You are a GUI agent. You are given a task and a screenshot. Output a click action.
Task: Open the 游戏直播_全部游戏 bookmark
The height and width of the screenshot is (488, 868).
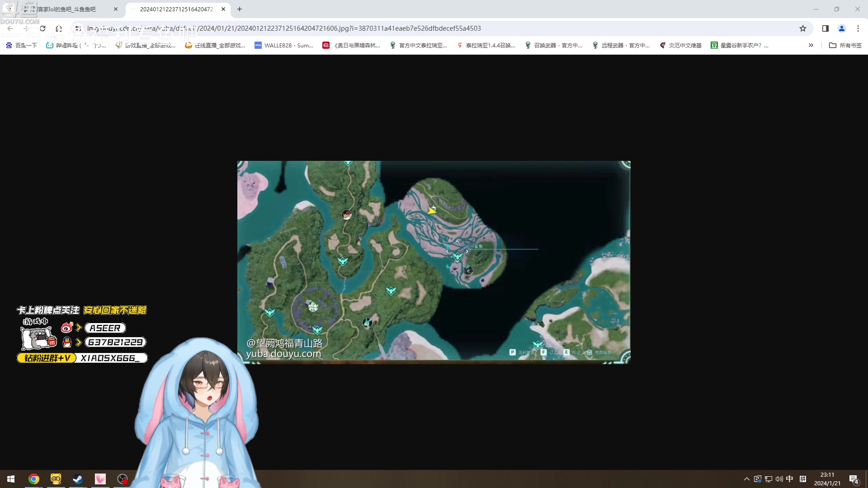146,45
